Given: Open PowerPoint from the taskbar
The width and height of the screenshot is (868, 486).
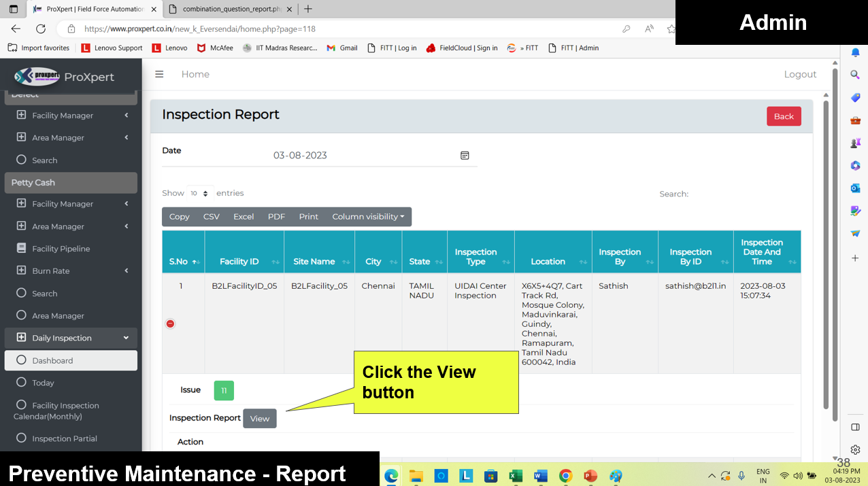Looking at the screenshot, I should 590,476.
